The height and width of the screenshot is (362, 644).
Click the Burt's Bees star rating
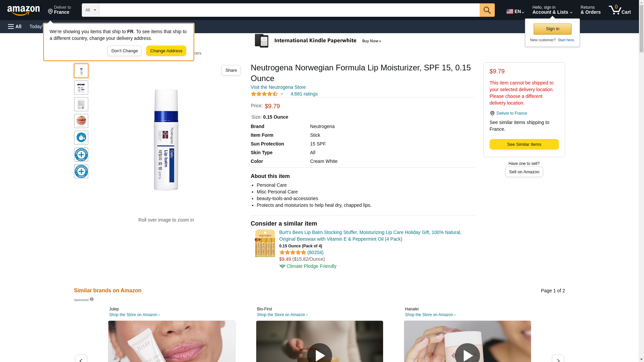(x=292, y=252)
